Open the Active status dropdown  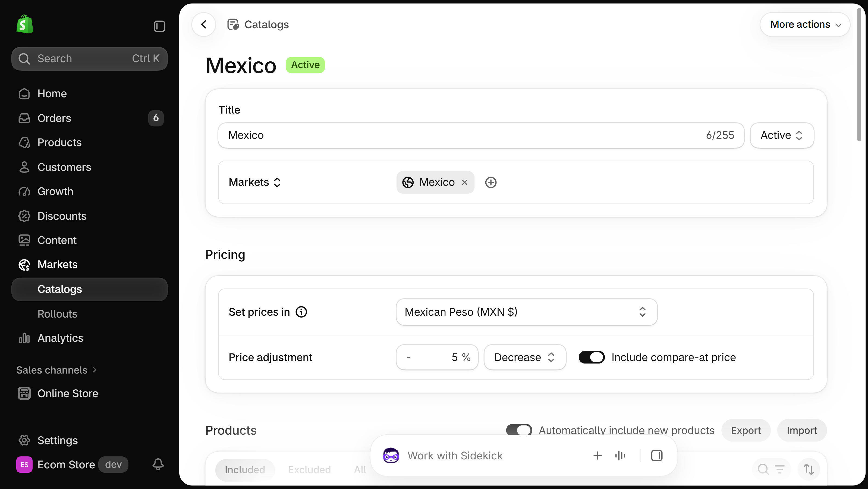(782, 135)
